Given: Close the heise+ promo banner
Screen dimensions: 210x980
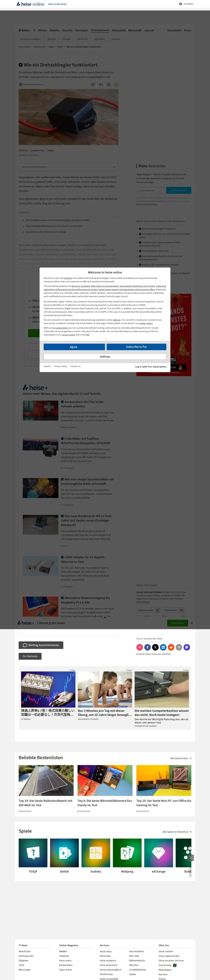Looking at the screenshot, I should (192, 623).
